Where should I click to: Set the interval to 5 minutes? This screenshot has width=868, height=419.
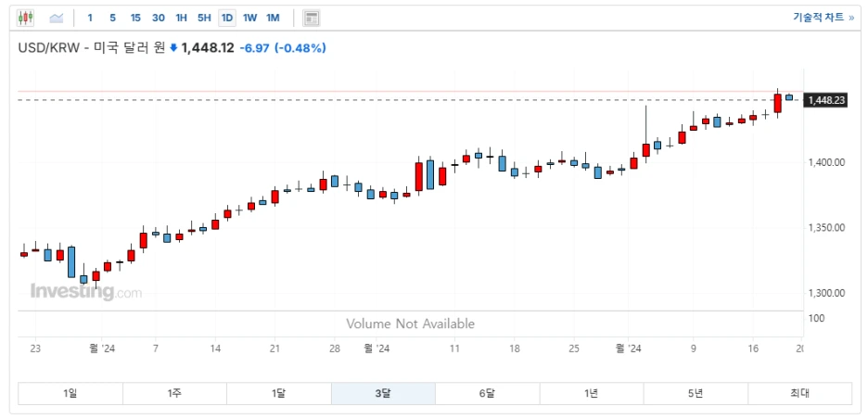click(x=112, y=18)
